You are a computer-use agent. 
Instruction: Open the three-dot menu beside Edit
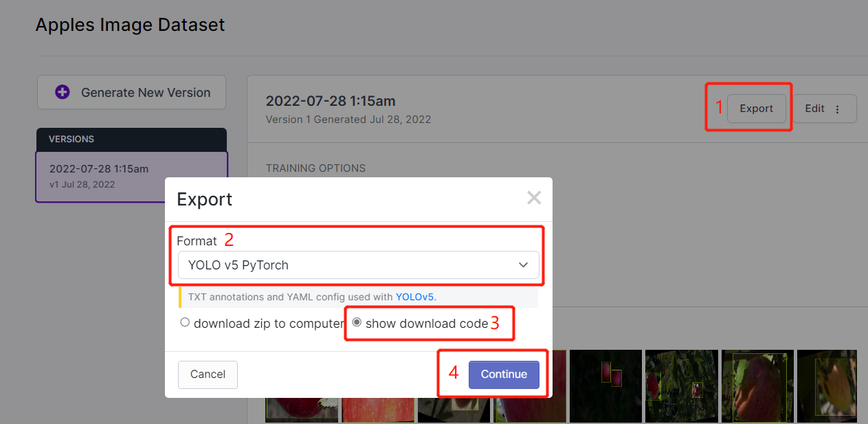tap(837, 109)
